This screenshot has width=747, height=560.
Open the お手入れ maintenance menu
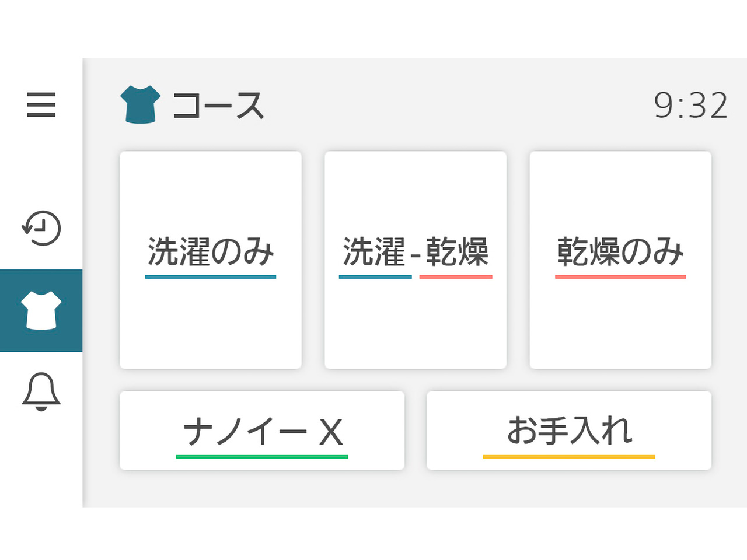point(569,430)
